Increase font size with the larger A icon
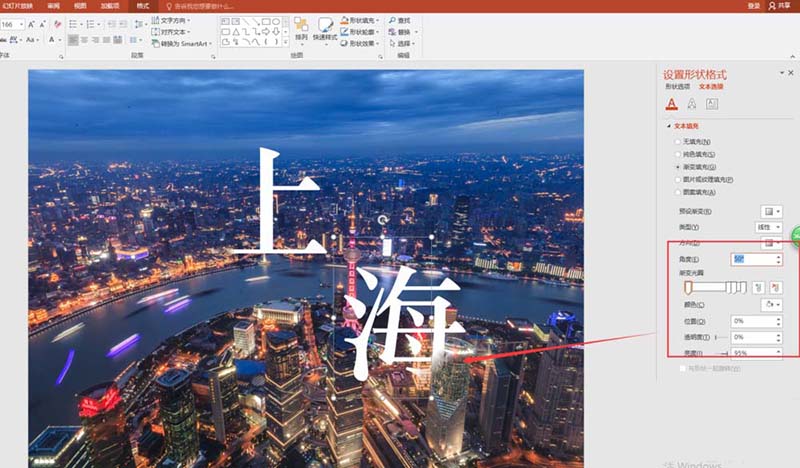Viewport: 800px width, 468px height. click(31, 24)
